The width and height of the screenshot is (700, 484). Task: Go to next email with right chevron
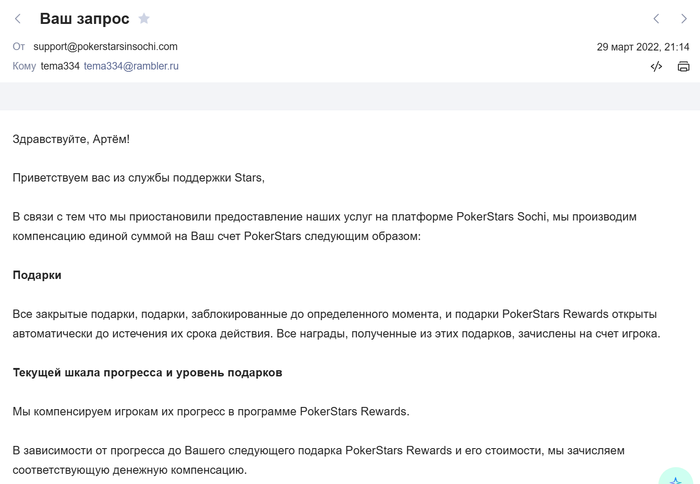click(684, 19)
